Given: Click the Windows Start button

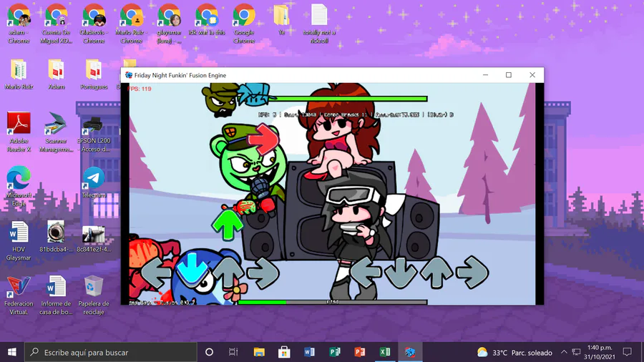Looking at the screenshot, I should pyautogui.click(x=12, y=352).
